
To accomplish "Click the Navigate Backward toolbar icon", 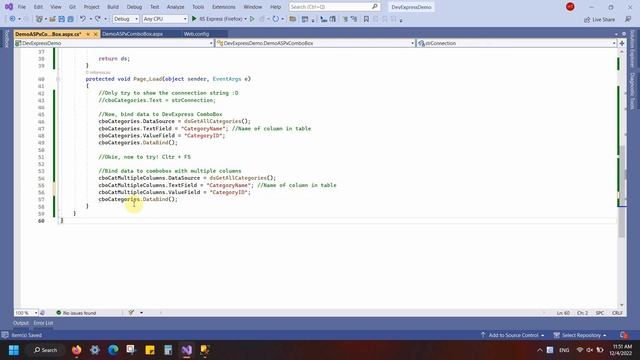I will [x=12, y=19].
